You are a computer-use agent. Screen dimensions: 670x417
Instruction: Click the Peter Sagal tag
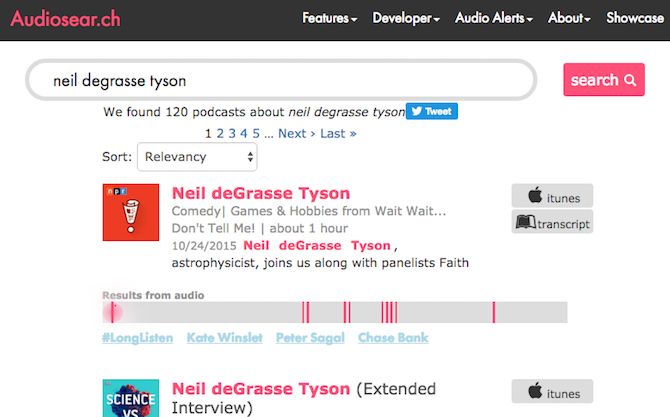click(x=310, y=338)
